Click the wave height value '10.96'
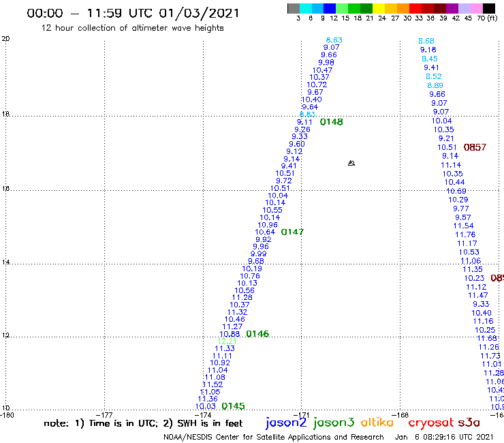 click(268, 225)
